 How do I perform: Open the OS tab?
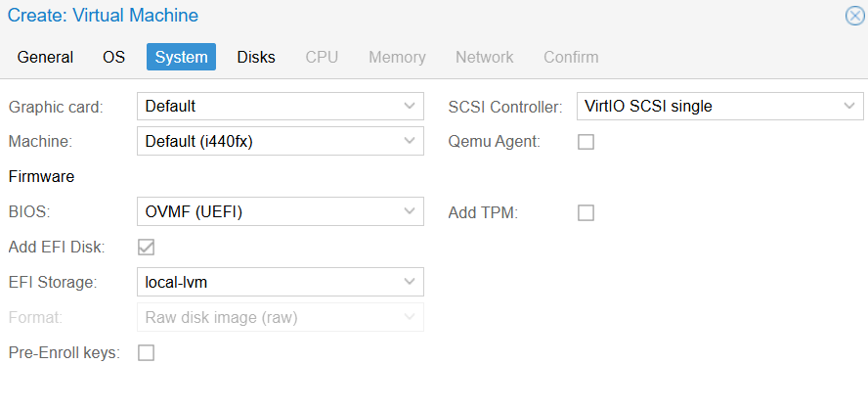113,57
